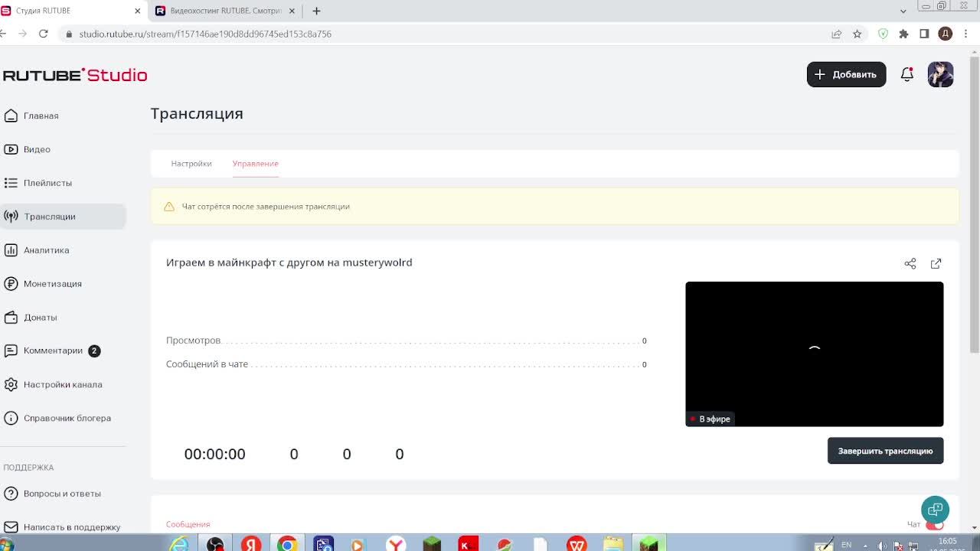Image resolution: width=980 pixels, height=551 pixels.
Task: Click the share stream icon
Action: [910, 263]
